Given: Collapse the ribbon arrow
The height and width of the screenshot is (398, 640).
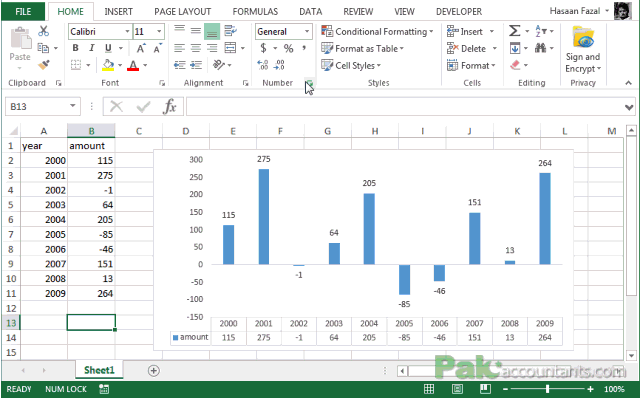Looking at the screenshot, I should (628, 83).
